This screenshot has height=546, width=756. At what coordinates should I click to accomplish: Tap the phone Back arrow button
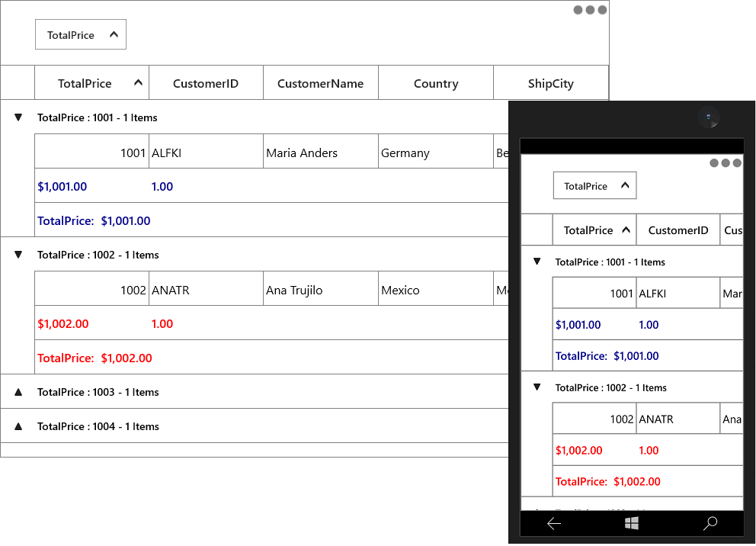point(554,523)
